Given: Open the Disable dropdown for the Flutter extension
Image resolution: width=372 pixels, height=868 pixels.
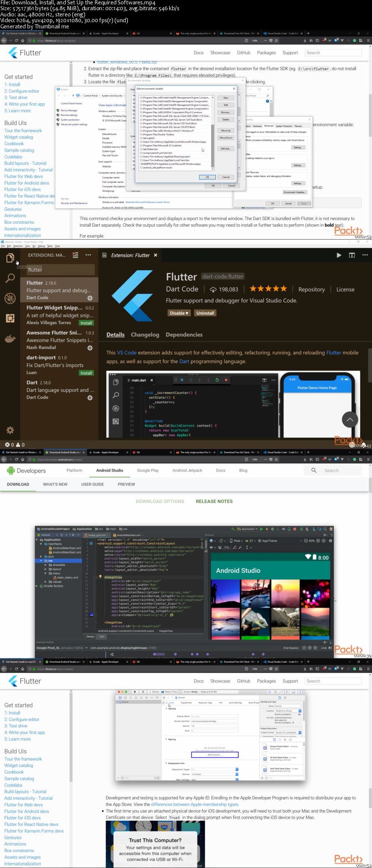Looking at the screenshot, I should click(179, 313).
